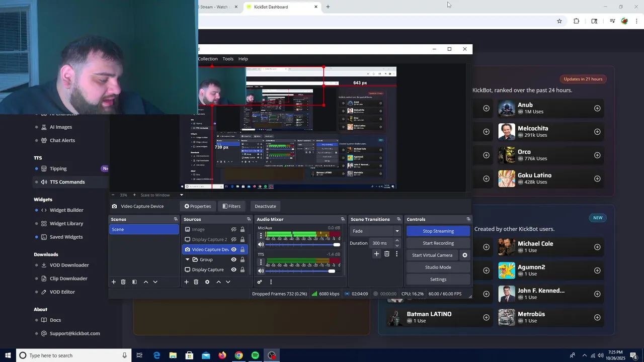Pop out the Controls dock
This screenshot has width=644, height=362.
coord(468,219)
